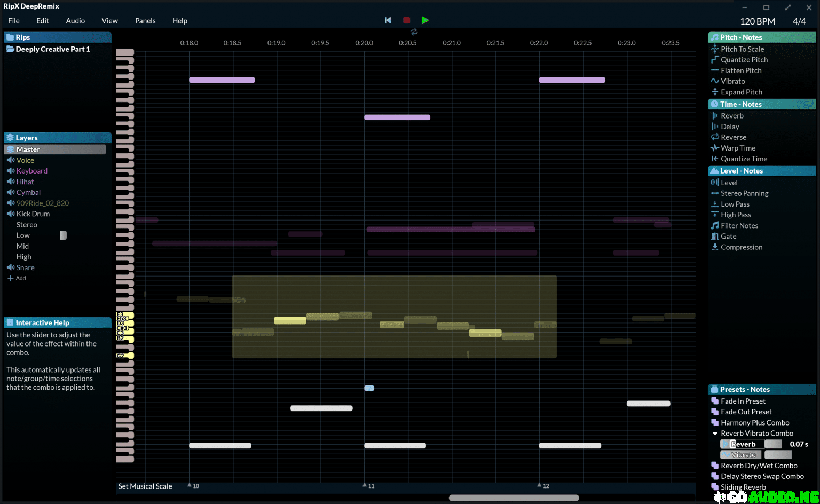820x504 pixels.
Task: Click the horizontal timeline scrollbar
Action: coord(514,498)
